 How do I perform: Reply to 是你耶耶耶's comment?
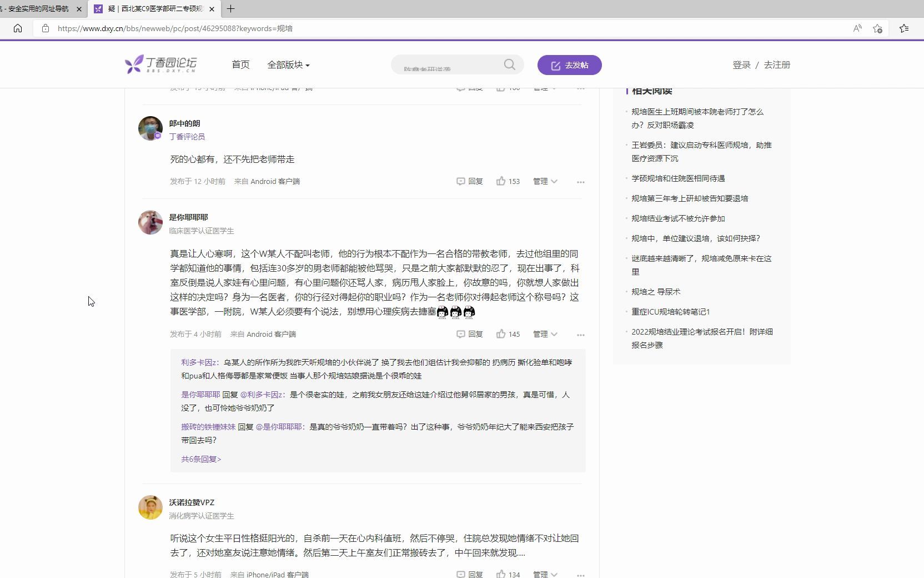[x=470, y=334]
